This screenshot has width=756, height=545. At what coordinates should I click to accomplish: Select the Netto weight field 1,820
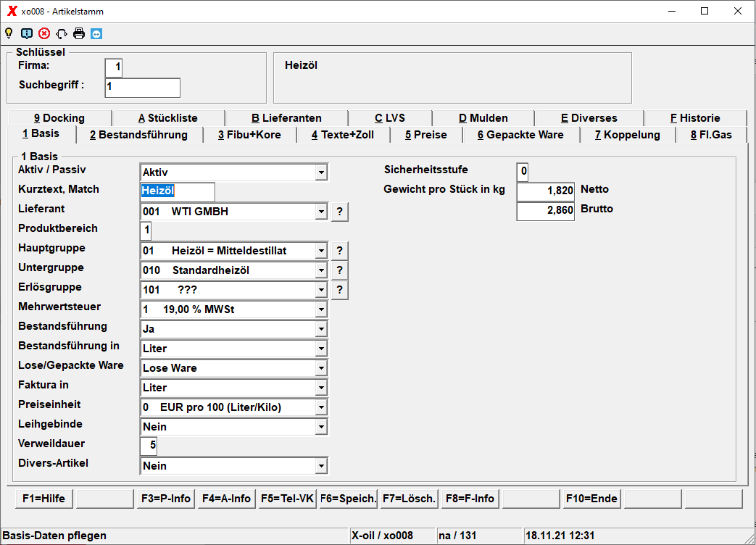[x=546, y=192]
